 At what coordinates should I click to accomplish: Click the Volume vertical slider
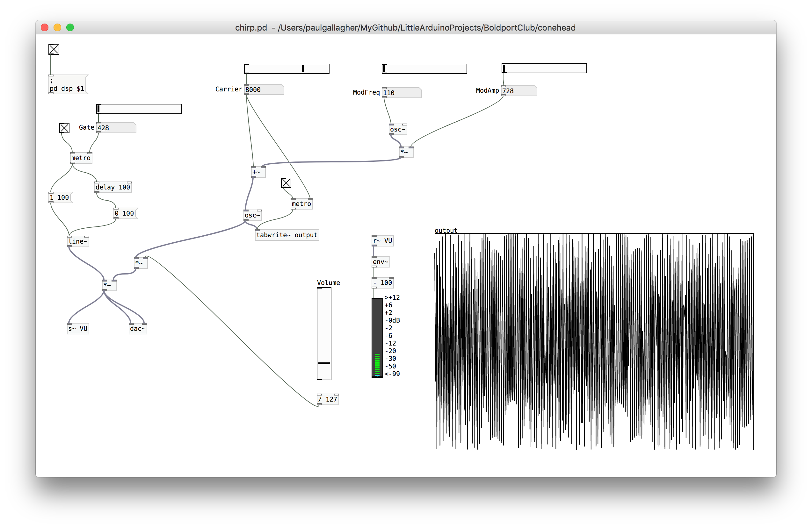(x=324, y=334)
